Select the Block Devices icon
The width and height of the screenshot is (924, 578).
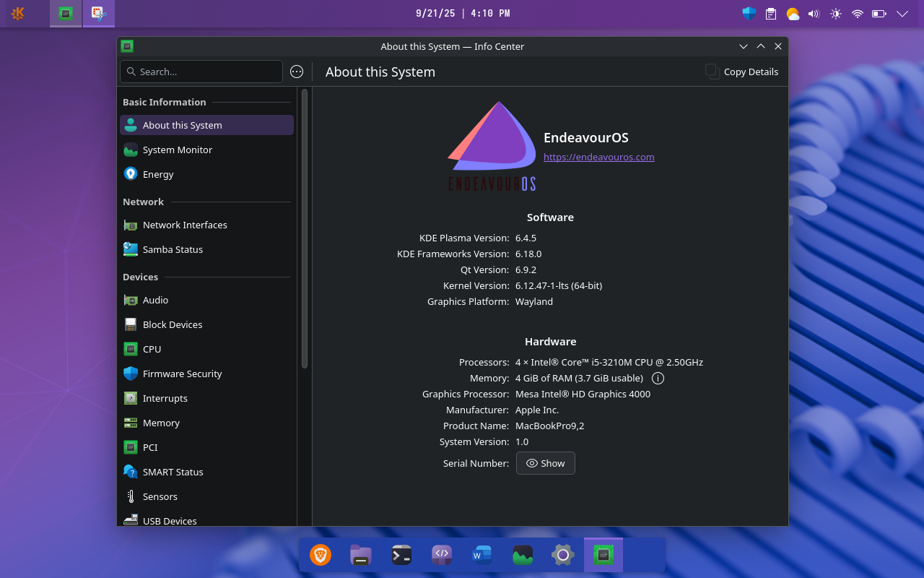coord(131,324)
